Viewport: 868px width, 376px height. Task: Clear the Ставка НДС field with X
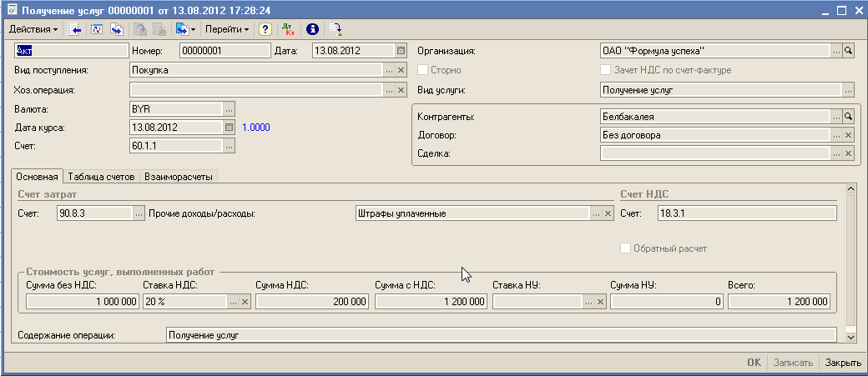point(245,301)
